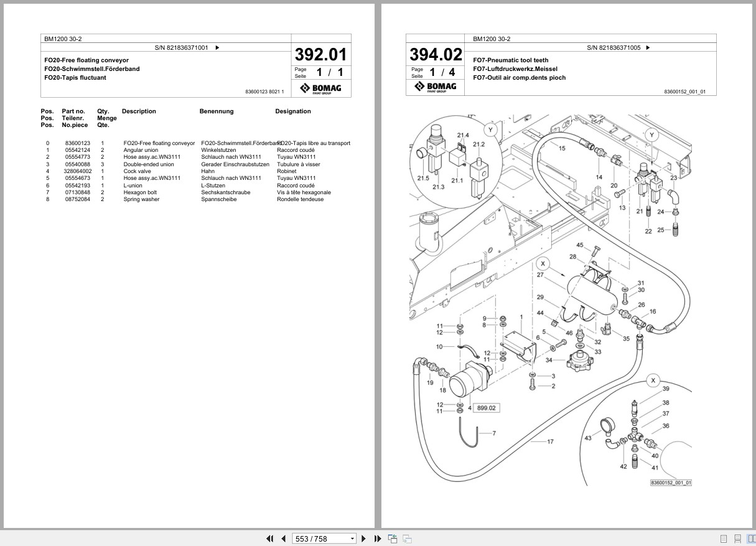Switch to single page view
756x546 pixels.
[724, 539]
